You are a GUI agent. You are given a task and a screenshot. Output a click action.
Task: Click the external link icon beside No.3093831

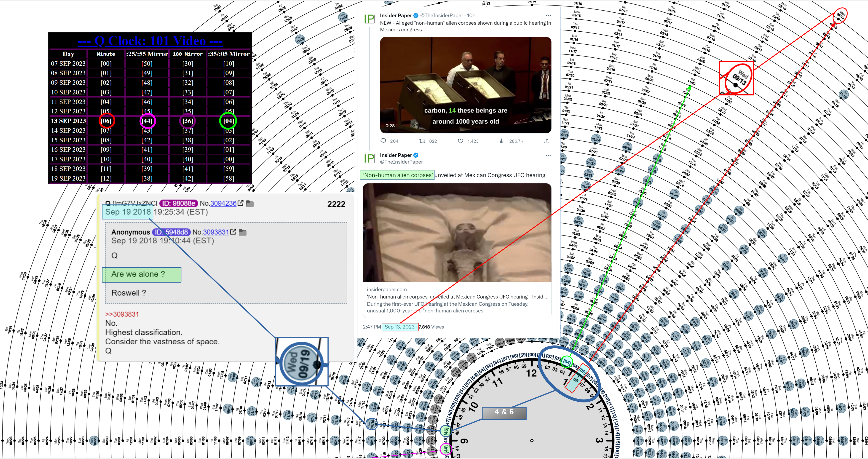click(233, 232)
